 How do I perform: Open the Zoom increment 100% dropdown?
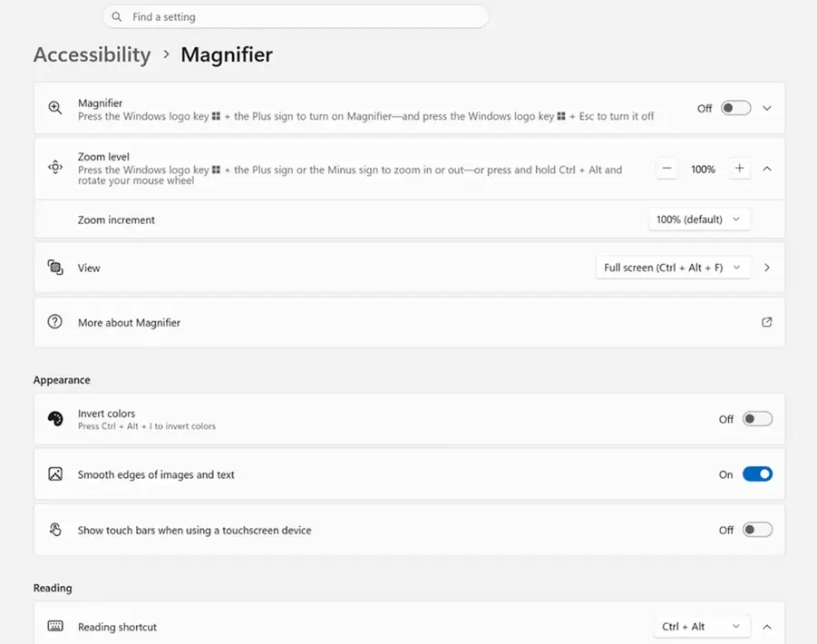pyautogui.click(x=699, y=220)
